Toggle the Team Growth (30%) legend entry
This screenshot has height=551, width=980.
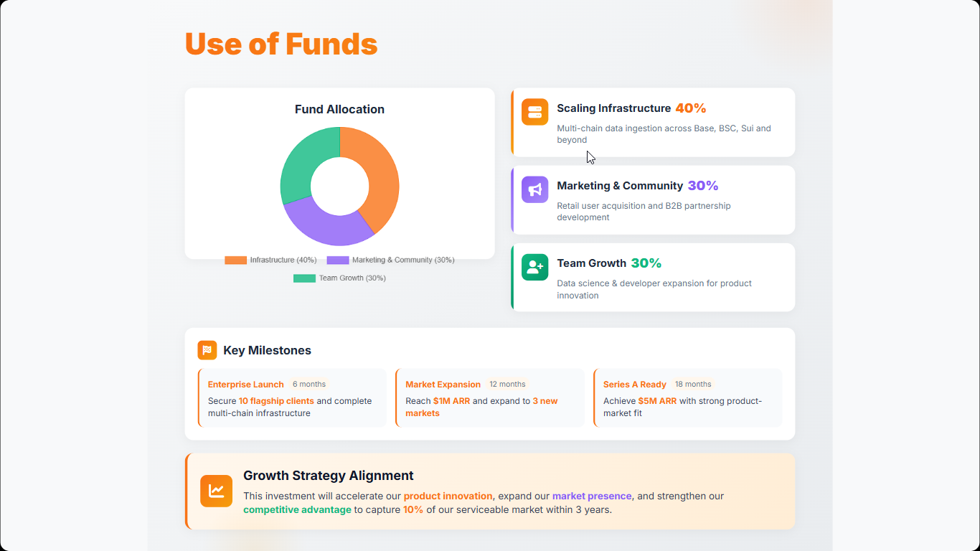339,278
